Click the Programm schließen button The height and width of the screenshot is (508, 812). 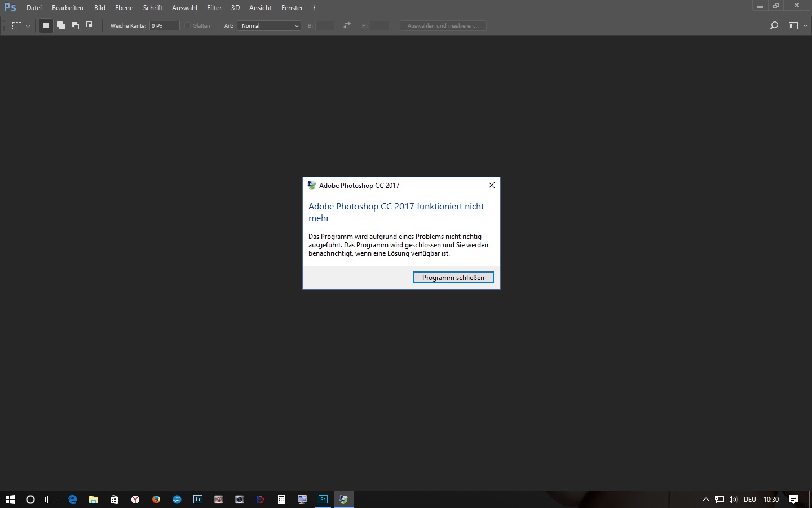tap(453, 278)
